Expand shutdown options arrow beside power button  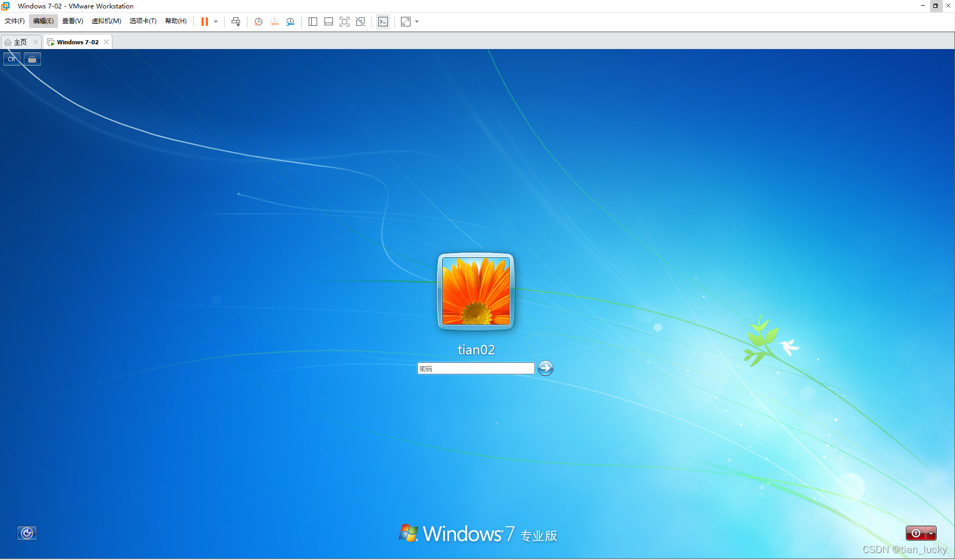pyautogui.click(x=931, y=533)
